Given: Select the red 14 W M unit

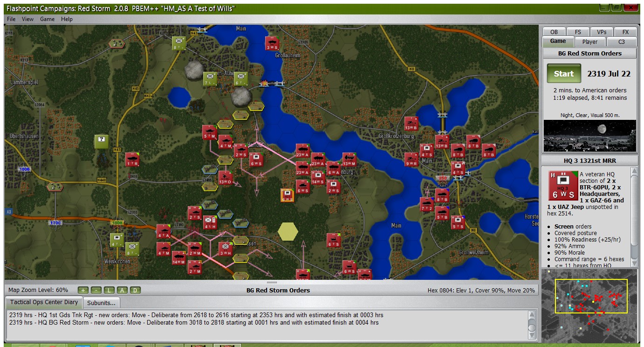Looking at the screenshot, I should [178, 258].
